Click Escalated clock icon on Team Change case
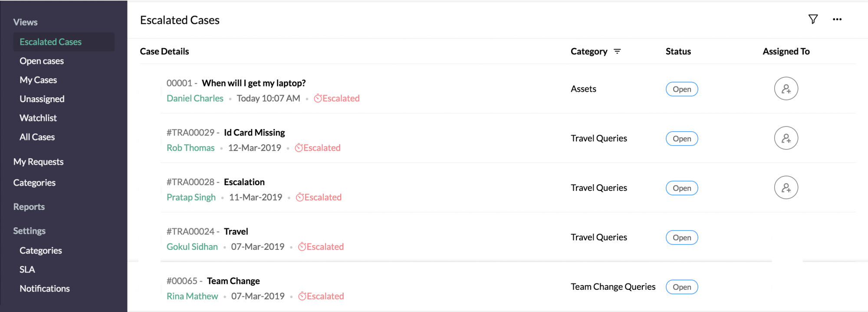 [x=302, y=296]
